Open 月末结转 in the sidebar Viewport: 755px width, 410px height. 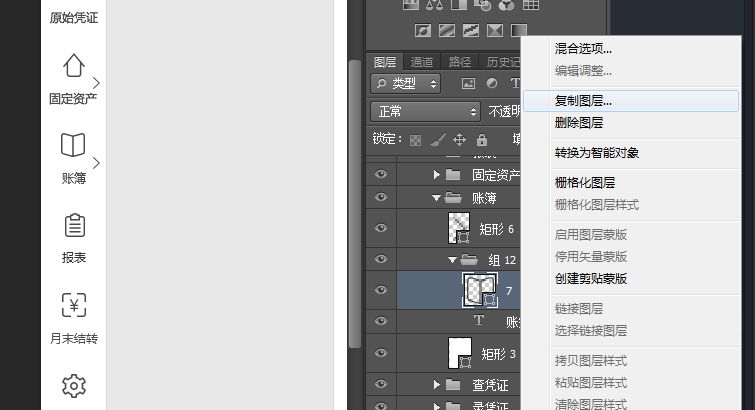(x=73, y=319)
